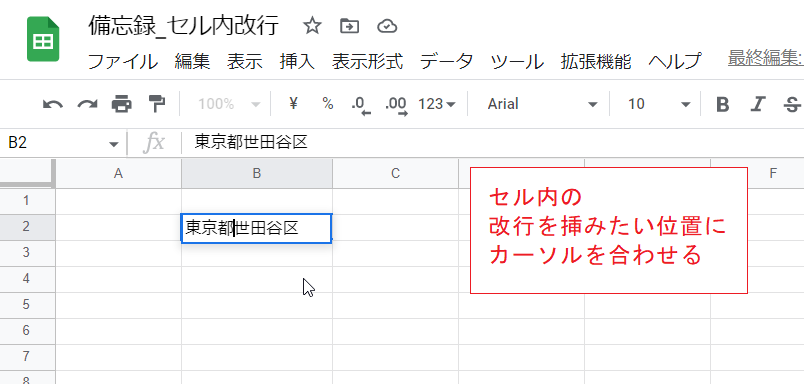This screenshot has height=384, width=804.
Task: Apply yen currency format
Action: 293,104
